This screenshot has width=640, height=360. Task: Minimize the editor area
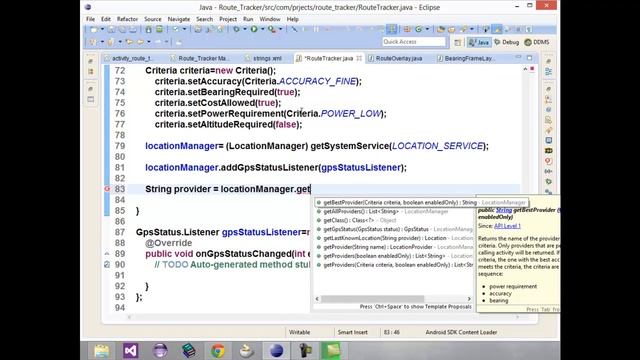point(518,58)
